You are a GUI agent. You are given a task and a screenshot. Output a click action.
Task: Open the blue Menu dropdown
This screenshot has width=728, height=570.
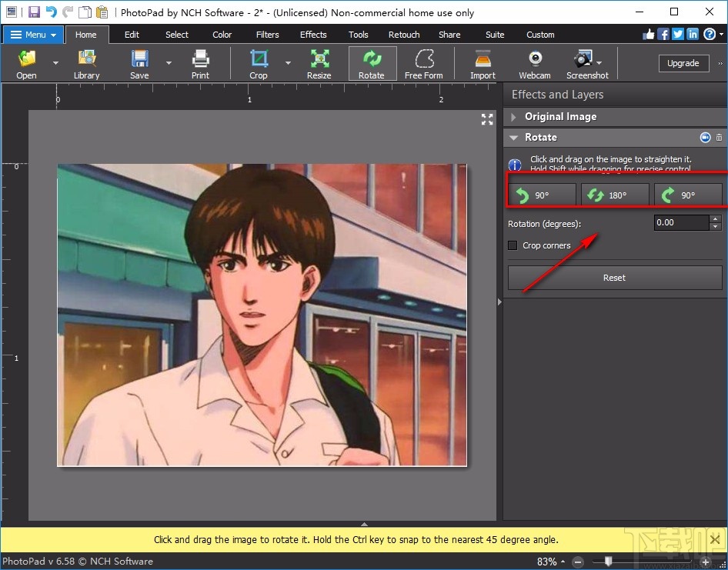point(33,35)
